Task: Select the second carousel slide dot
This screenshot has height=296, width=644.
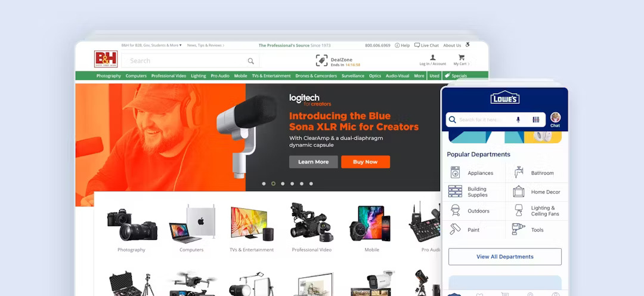Action: (273, 184)
